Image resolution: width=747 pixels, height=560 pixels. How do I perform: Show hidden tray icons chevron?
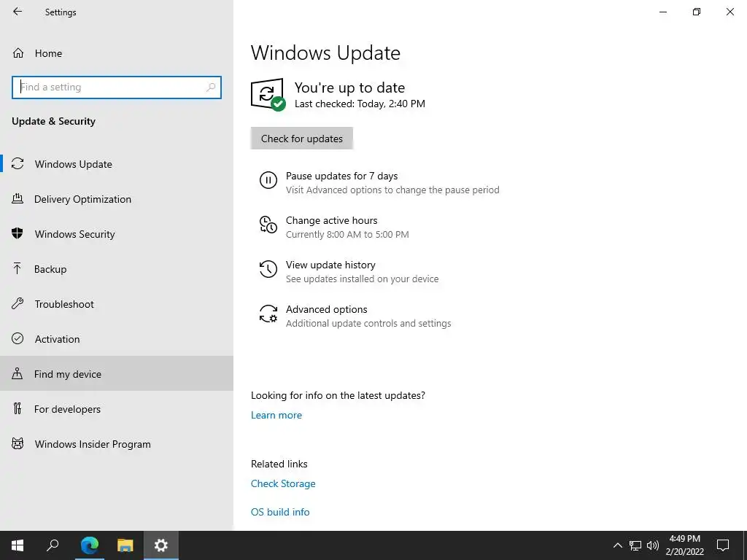pyautogui.click(x=617, y=545)
